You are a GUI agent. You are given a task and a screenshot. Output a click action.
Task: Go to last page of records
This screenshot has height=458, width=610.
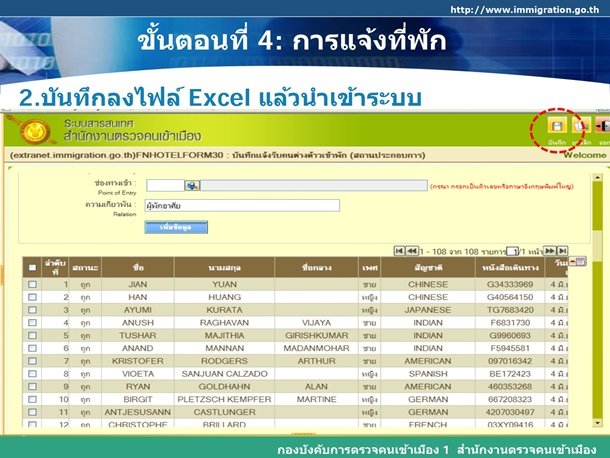(x=563, y=250)
